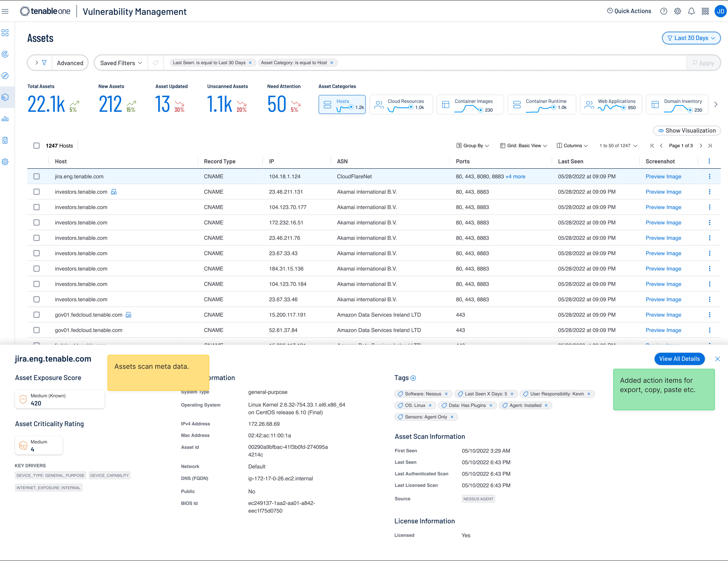Select the Hosts asset category card
The height and width of the screenshot is (561, 728).
tap(342, 104)
